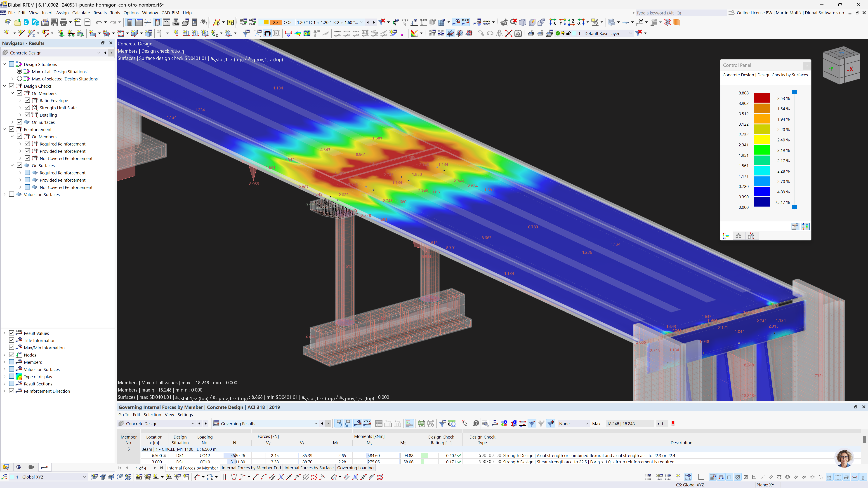Enable Required Reinforcement on Surfaces
The width and height of the screenshot is (868, 488).
point(28,172)
